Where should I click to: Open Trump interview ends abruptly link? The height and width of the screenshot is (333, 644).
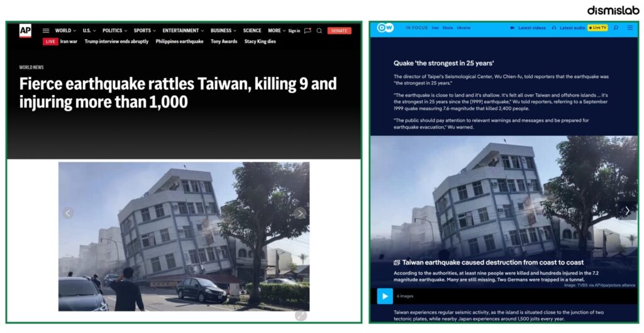tap(116, 42)
